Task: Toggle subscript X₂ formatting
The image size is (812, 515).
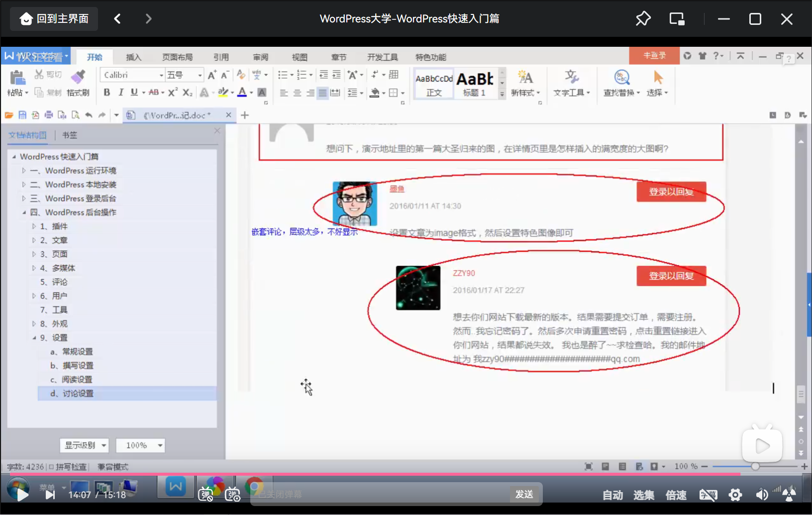Action: [x=187, y=92]
